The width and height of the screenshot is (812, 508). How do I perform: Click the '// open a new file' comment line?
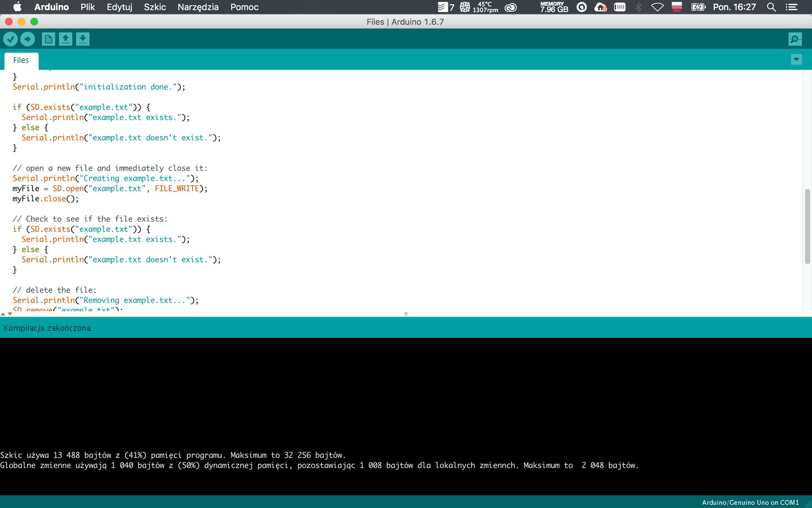click(110, 168)
